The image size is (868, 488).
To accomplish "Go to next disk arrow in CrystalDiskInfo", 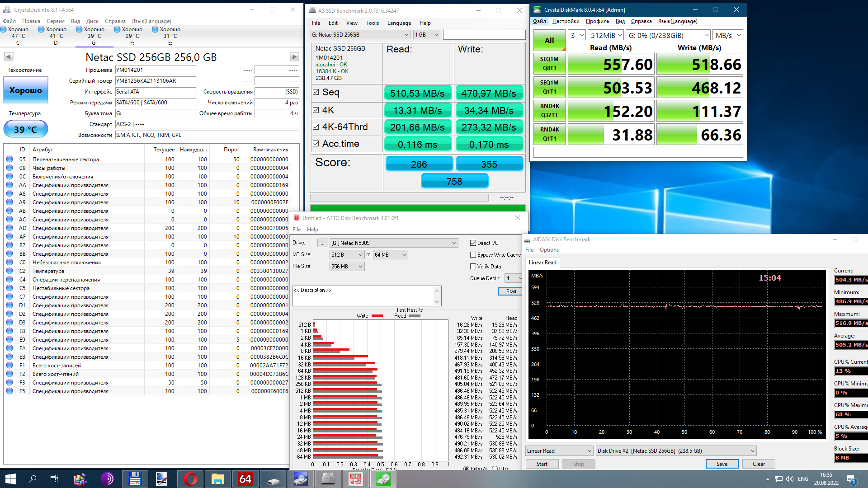I will [x=294, y=57].
